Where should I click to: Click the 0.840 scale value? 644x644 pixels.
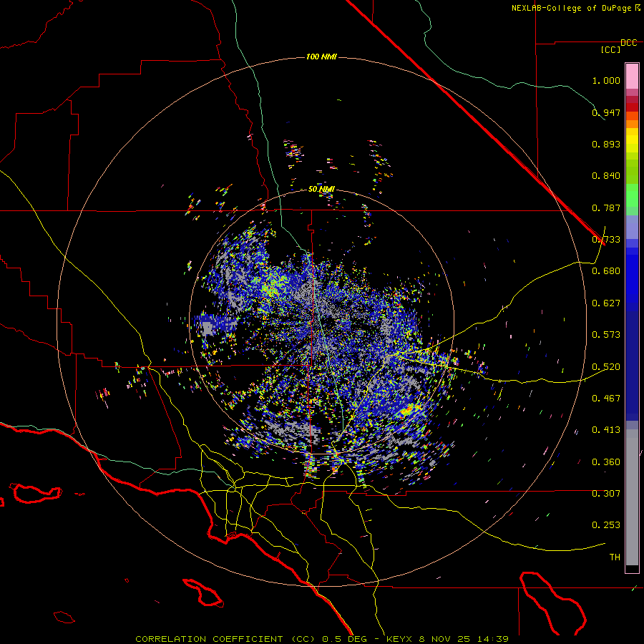point(606,176)
